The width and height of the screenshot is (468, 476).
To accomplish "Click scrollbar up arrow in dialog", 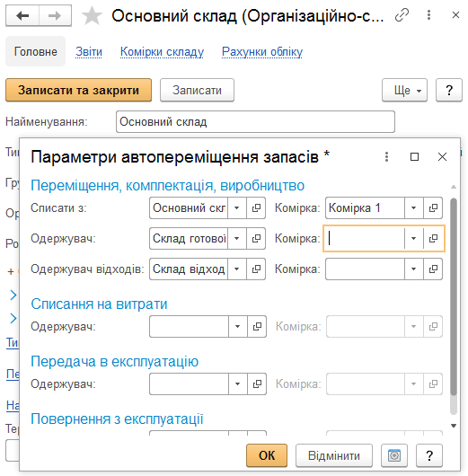I will [x=454, y=187].
